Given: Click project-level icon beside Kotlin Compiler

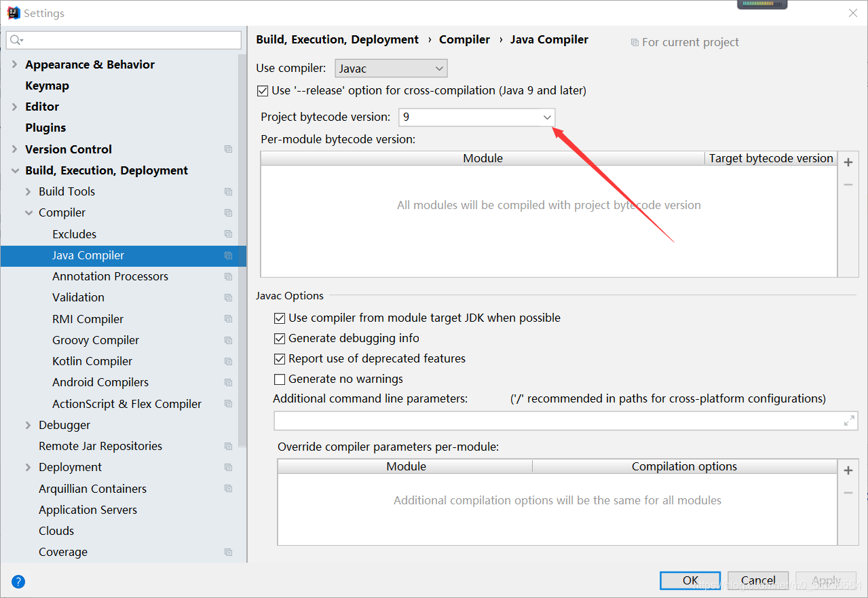Looking at the screenshot, I should click(228, 361).
